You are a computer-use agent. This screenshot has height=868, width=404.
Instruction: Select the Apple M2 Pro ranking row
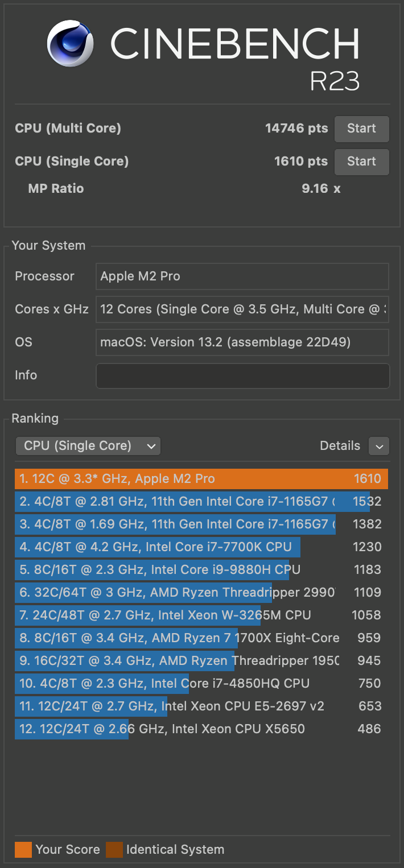pyautogui.click(x=201, y=478)
